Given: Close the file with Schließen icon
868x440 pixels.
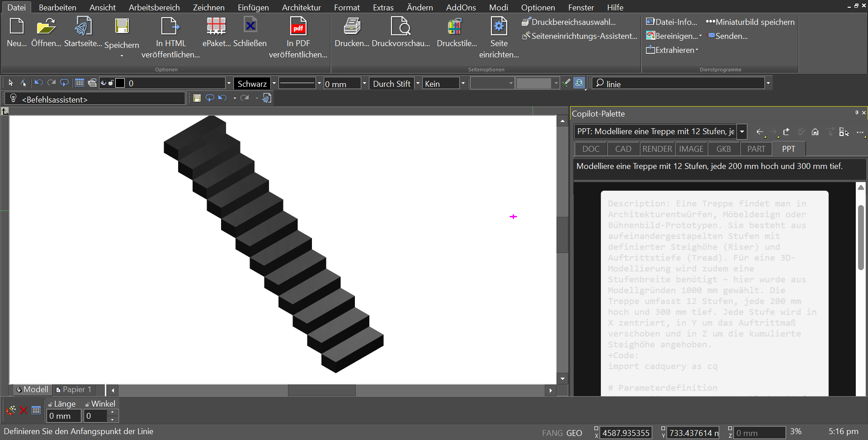Looking at the screenshot, I should [250, 25].
